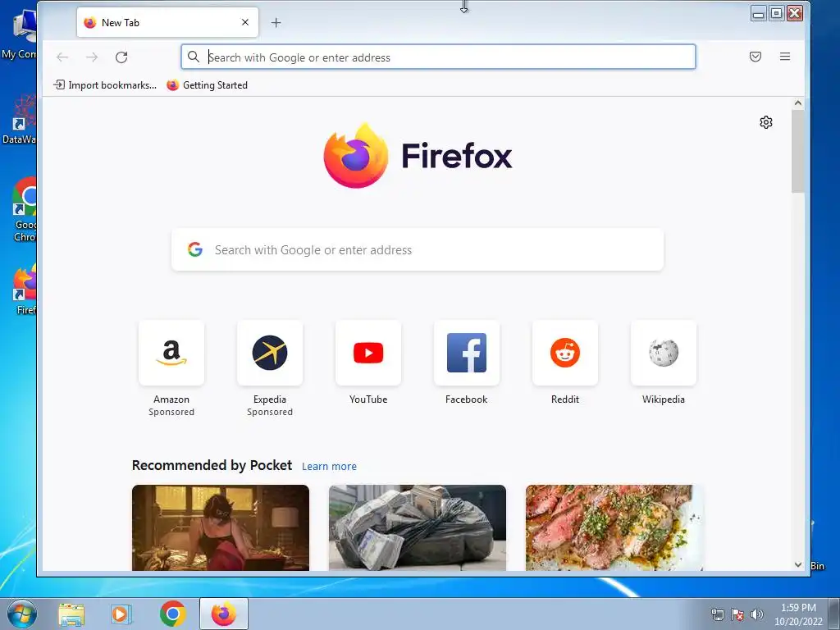Click the search magnifier in address bar
Viewport: 840px width, 630px height.
[x=194, y=57]
